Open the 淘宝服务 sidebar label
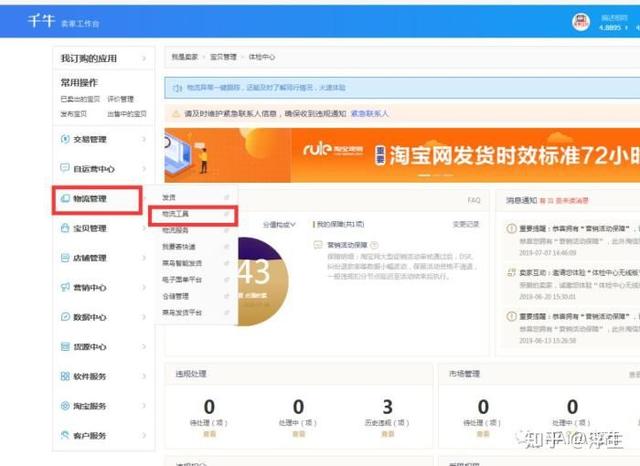The height and width of the screenshot is (466, 640). [x=90, y=406]
